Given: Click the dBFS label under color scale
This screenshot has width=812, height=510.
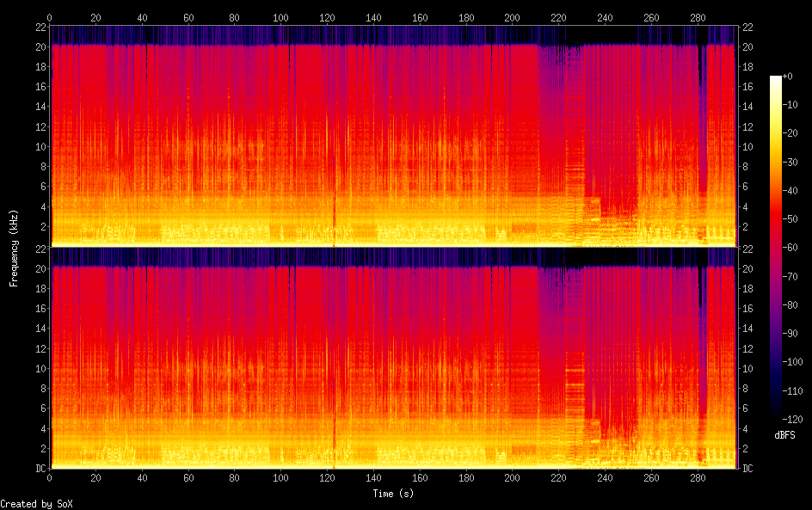Looking at the screenshot, I should (784, 436).
